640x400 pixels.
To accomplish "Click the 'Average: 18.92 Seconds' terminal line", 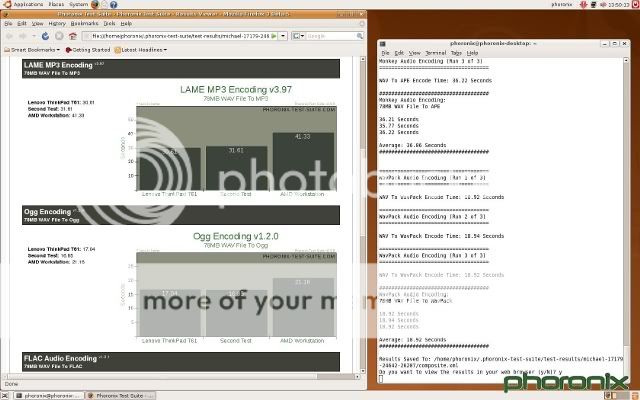I will 412,340.
